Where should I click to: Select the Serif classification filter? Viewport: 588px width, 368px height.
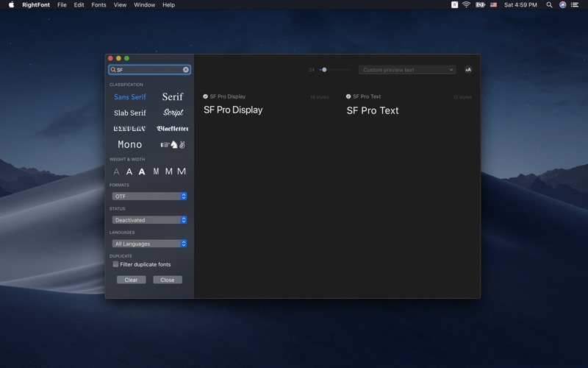173,96
